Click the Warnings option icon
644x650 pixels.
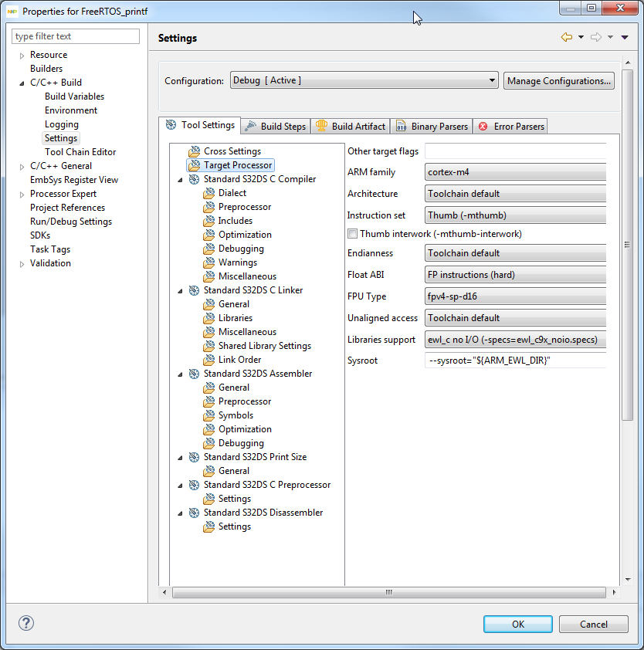(x=209, y=262)
